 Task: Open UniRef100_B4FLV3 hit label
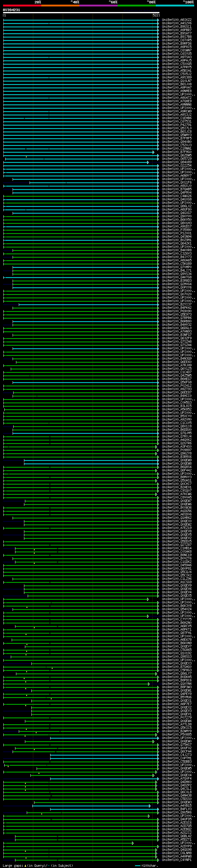[176, 809]
